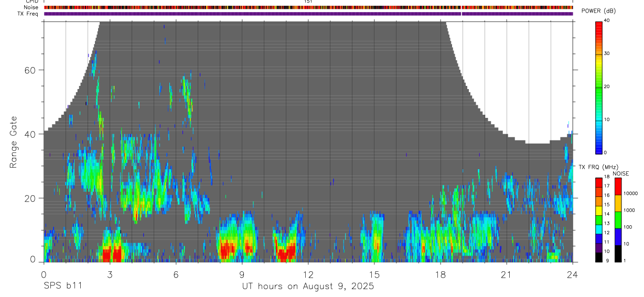Click the x-axis tick label 12
This screenshot has width=644, height=297.
click(x=308, y=274)
